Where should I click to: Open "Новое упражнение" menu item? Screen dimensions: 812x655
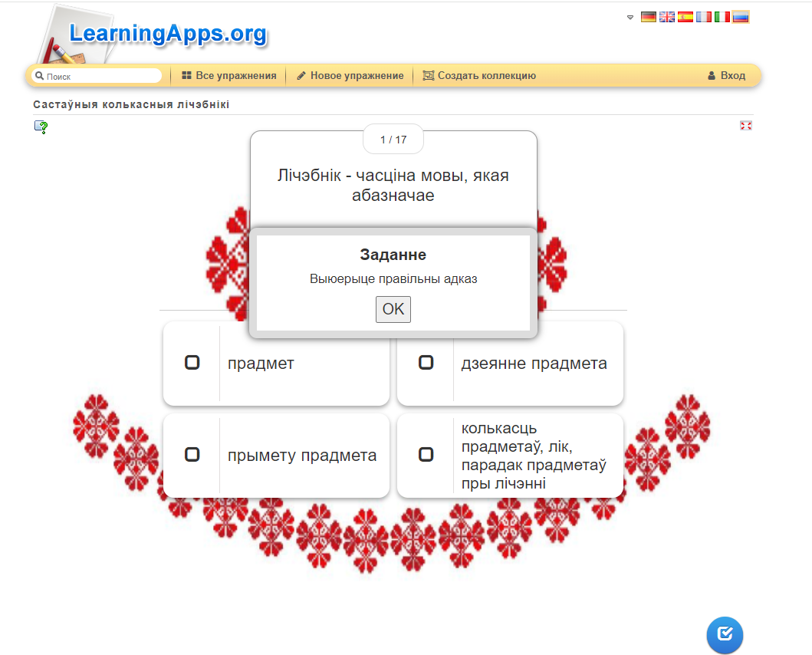(x=350, y=76)
